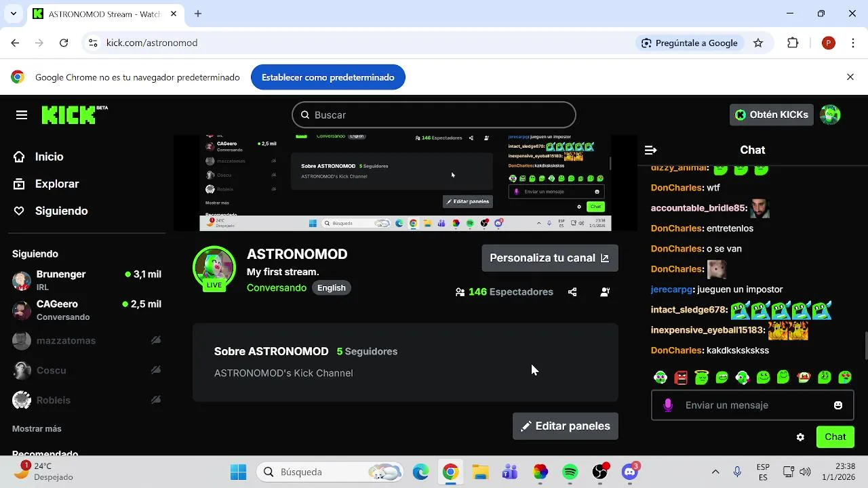This screenshot has height=488, width=868.
Task: Click intact_sledge678 username in chat
Action: [x=688, y=310]
